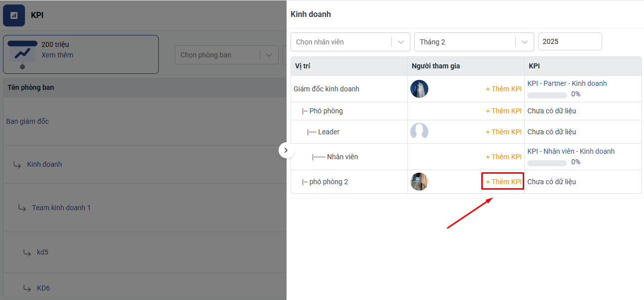
Task: Click the Leader row placeholder avatar
Action: 419,132
